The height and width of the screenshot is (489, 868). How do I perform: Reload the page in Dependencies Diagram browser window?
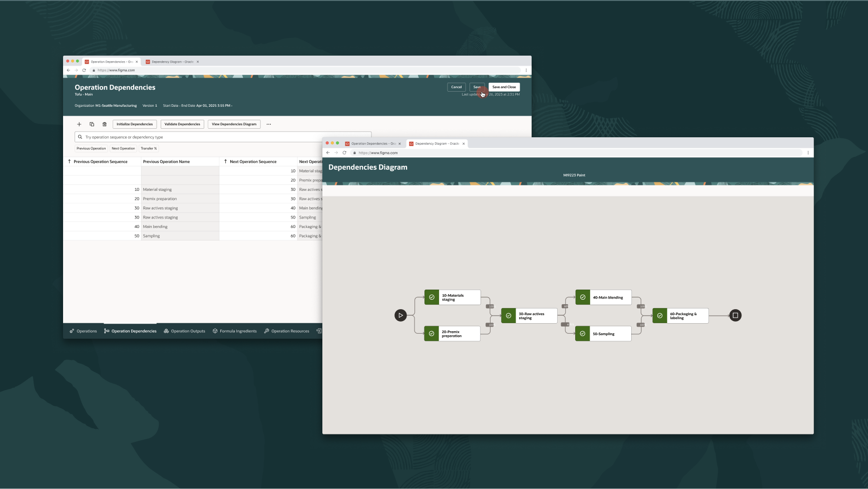344,153
